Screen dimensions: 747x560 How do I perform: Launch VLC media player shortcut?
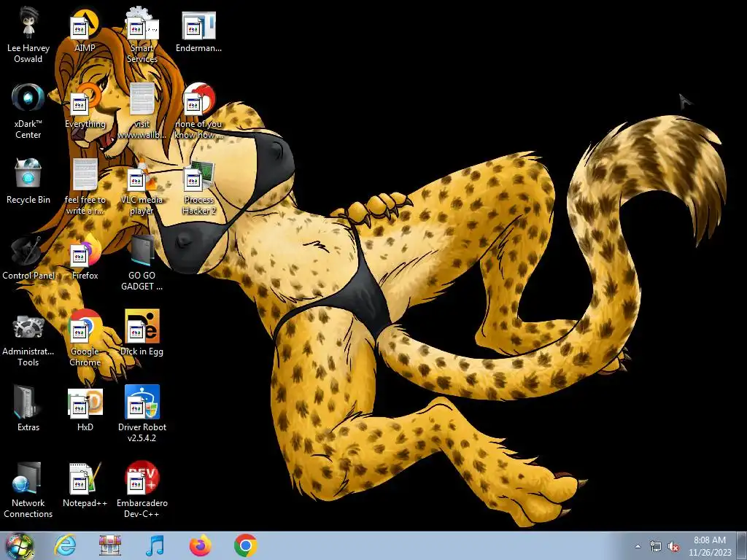[x=142, y=187]
